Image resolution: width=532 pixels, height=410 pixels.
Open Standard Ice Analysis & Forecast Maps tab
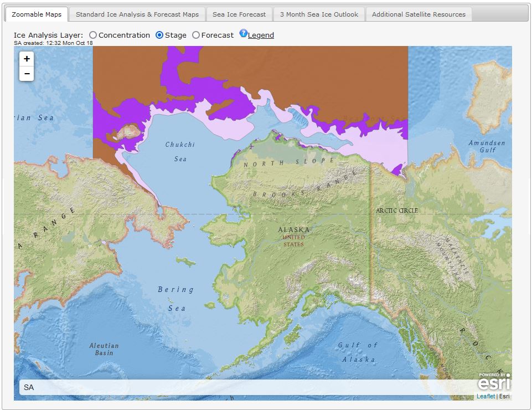pyautogui.click(x=137, y=14)
